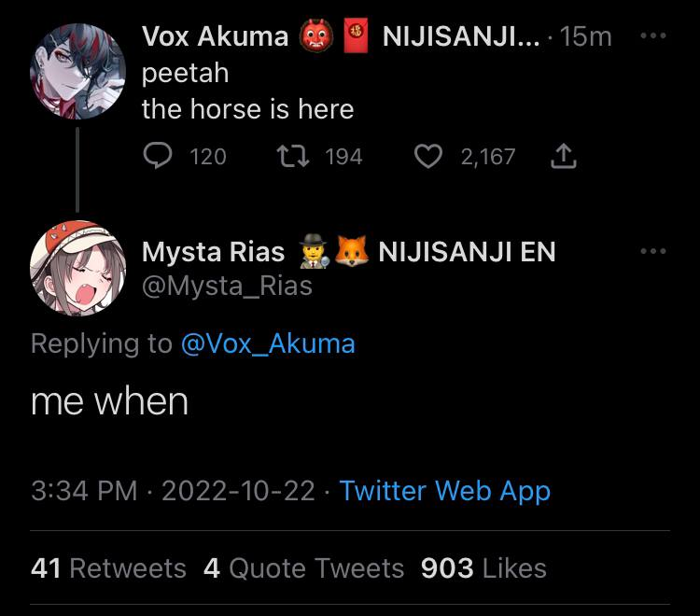Open more options on Mysta Rias's tweet
This screenshot has width=700, height=616.
[653, 251]
